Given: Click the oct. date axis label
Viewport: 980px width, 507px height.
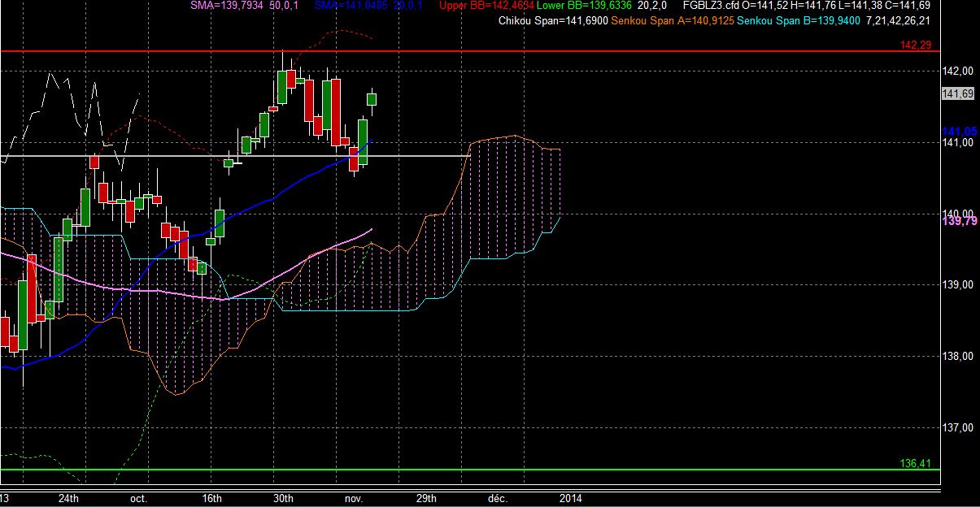Looking at the screenshot, I should [x=139, y=498].
